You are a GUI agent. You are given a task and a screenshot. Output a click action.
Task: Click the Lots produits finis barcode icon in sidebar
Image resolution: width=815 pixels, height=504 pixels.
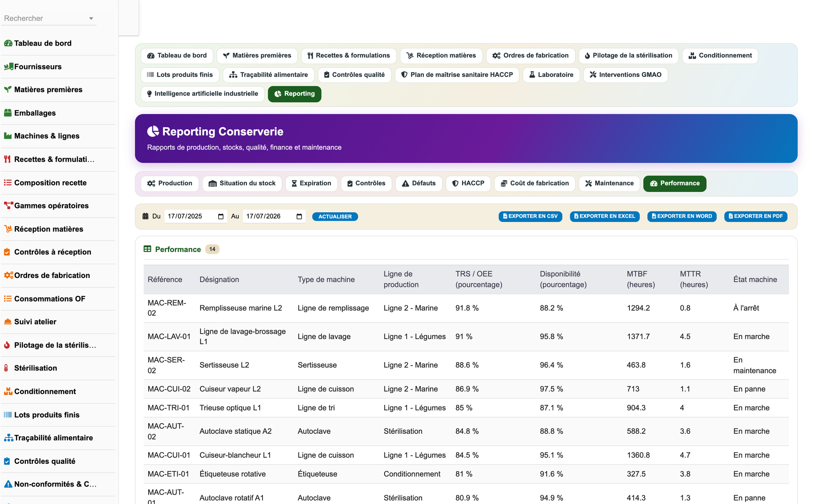8,415
